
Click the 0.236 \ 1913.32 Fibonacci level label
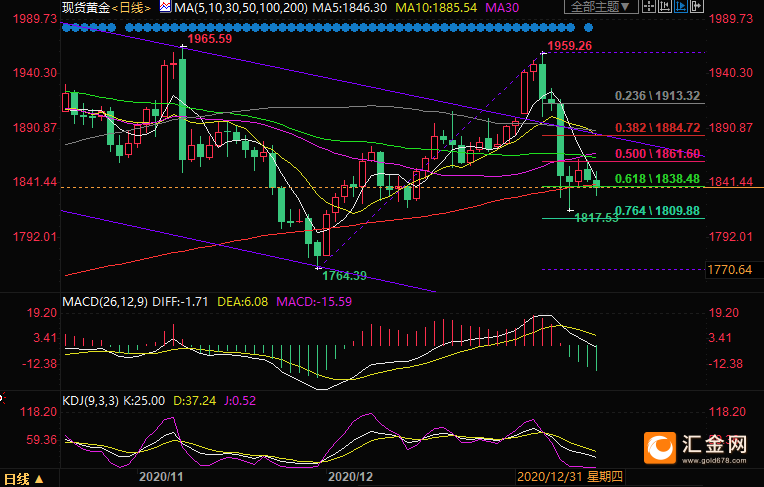[657, 96]
